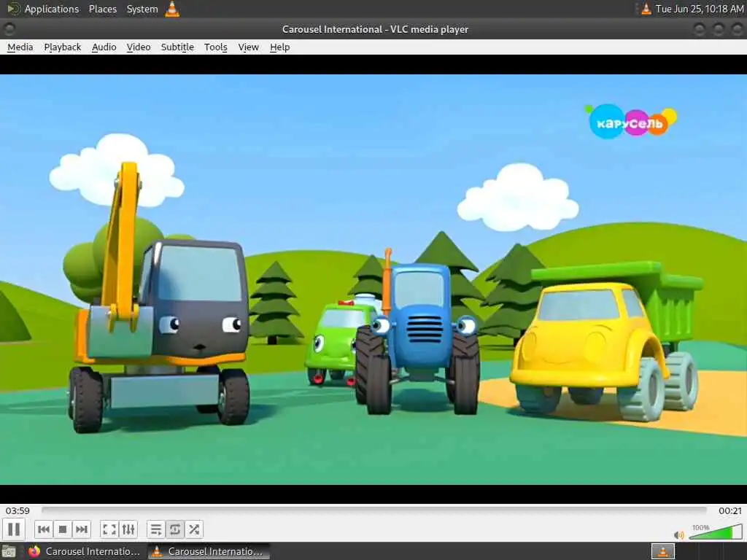Viewport: 747px width, 560px height.
Task: Open the Tools menu
Action: click(x=215, y=47)
